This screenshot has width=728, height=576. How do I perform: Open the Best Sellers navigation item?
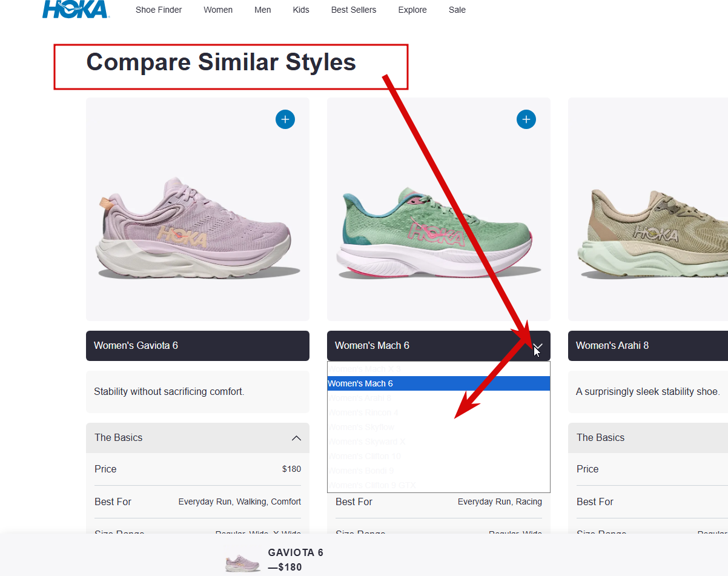coord(354,10)
